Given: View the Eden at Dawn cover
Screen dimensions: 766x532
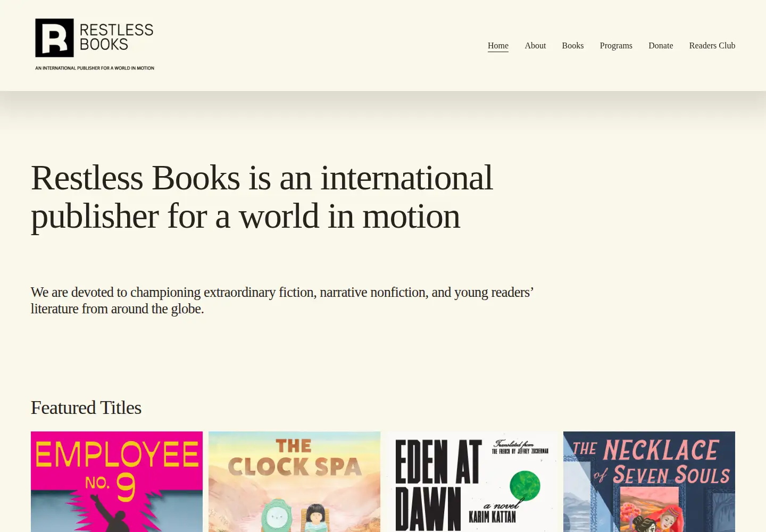Looking at the screenshot, I should tap(472, 481).
